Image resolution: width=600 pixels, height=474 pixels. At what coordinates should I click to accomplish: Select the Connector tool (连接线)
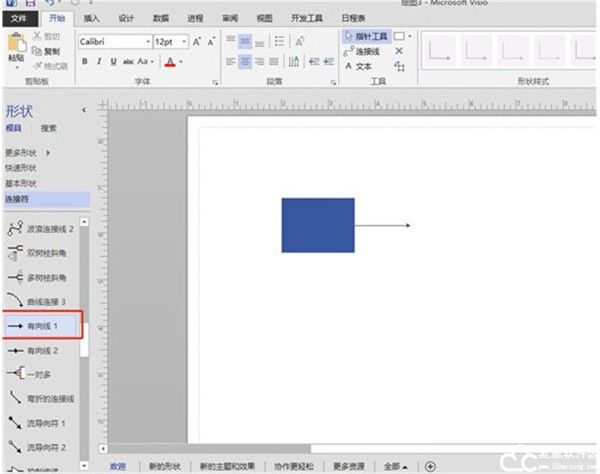coord(363,50)
